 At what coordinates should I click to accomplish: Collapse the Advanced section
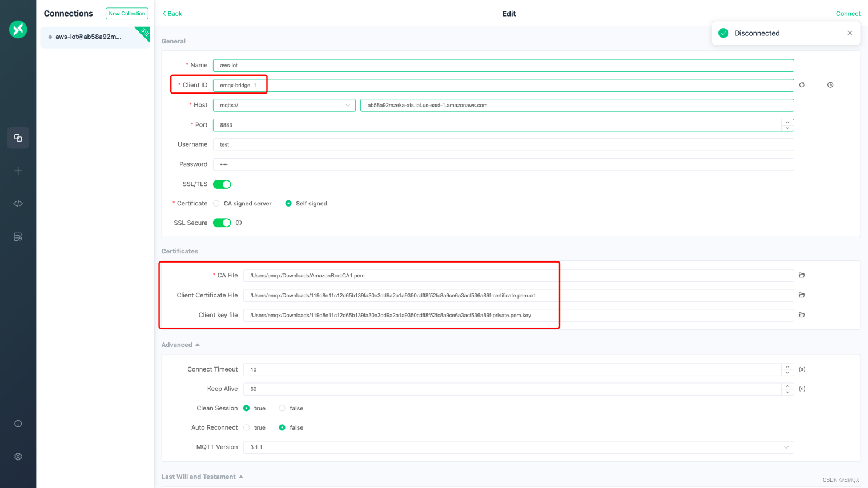pyautogui.click(x=180, y=345)
